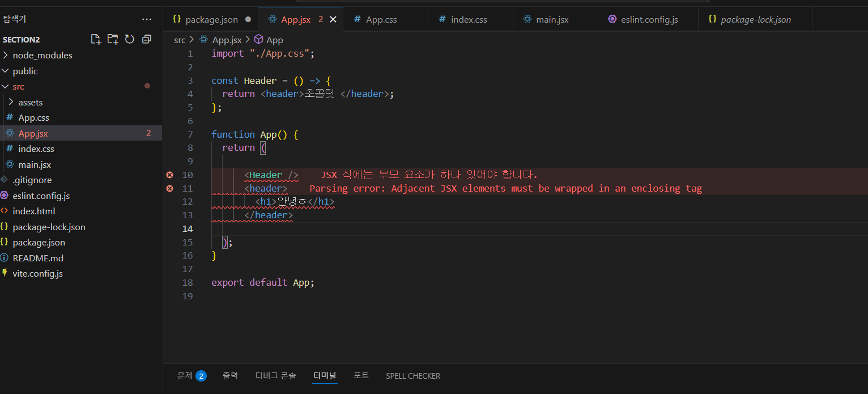Click the JSX parent element error text
868x394 pixels.
[x=429, y=175]
